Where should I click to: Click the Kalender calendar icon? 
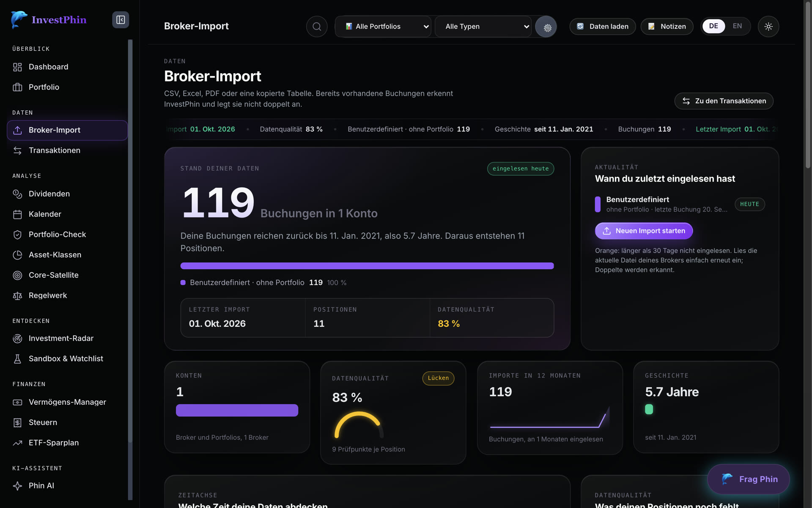pos(17,214)
